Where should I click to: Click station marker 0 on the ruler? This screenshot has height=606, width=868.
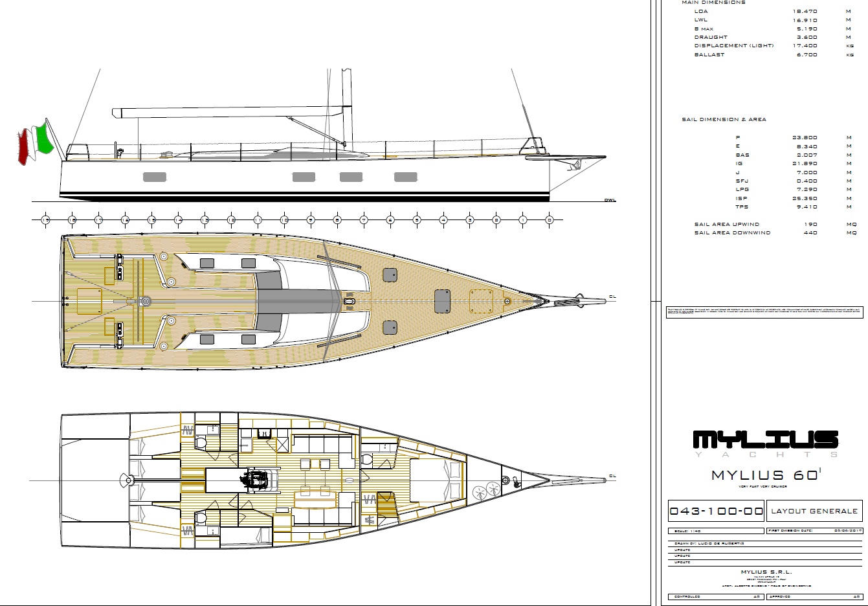coord(550,220)
